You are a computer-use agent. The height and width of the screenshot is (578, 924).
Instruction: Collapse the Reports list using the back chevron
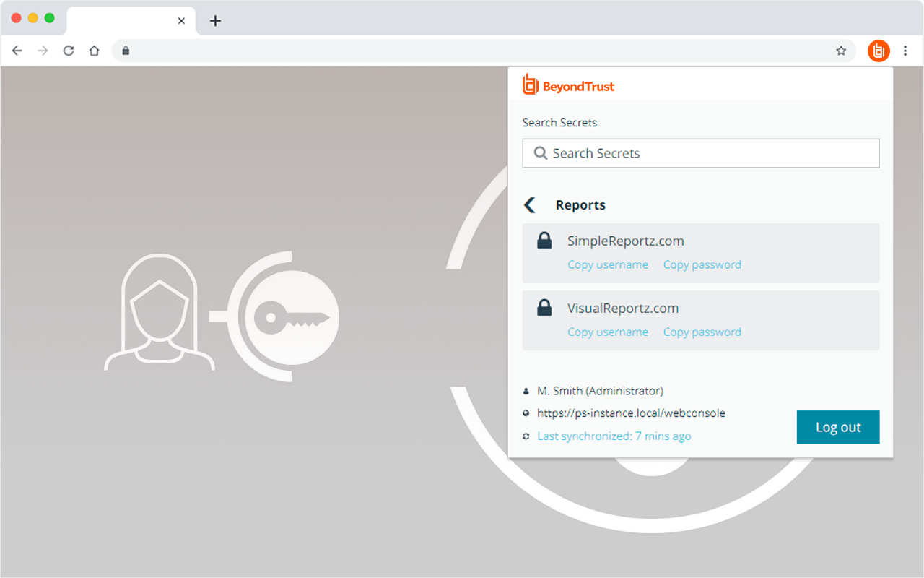click(530, 204)
